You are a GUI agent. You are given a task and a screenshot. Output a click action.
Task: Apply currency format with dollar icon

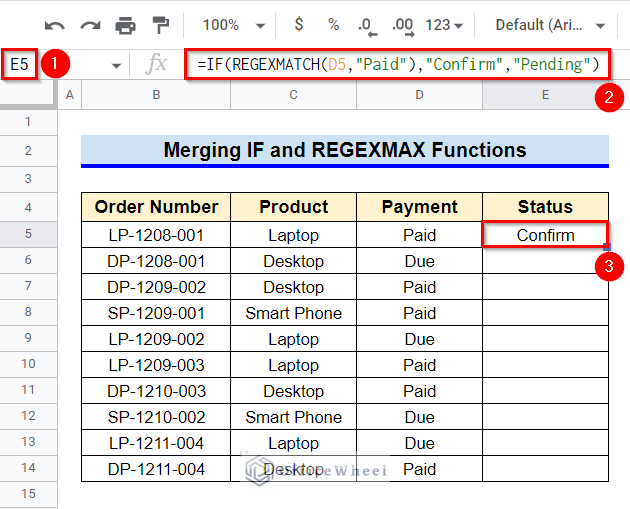299,25
